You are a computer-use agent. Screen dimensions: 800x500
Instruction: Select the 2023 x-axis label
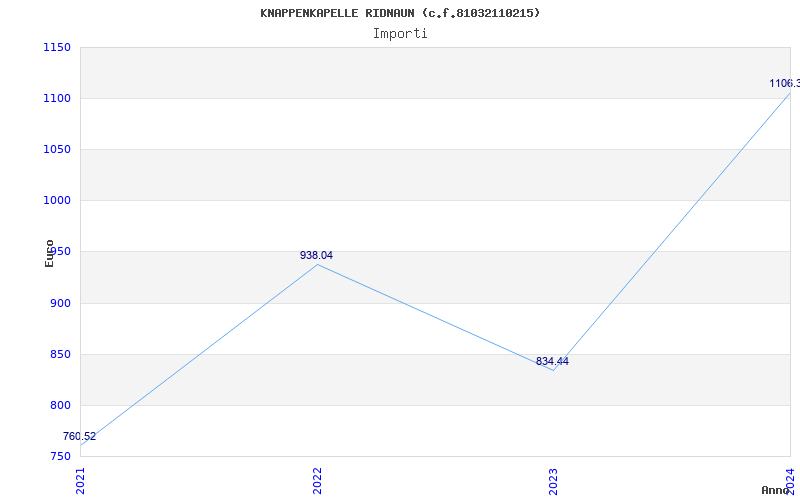[554, 481]
